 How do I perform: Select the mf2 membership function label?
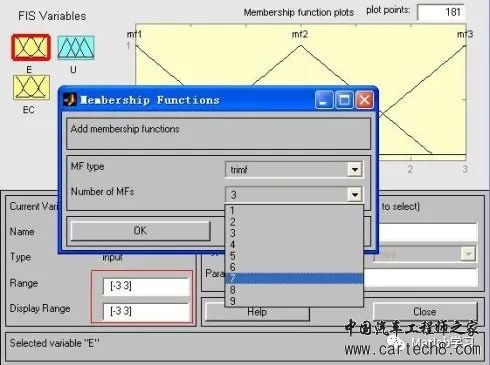click(300, 34)
